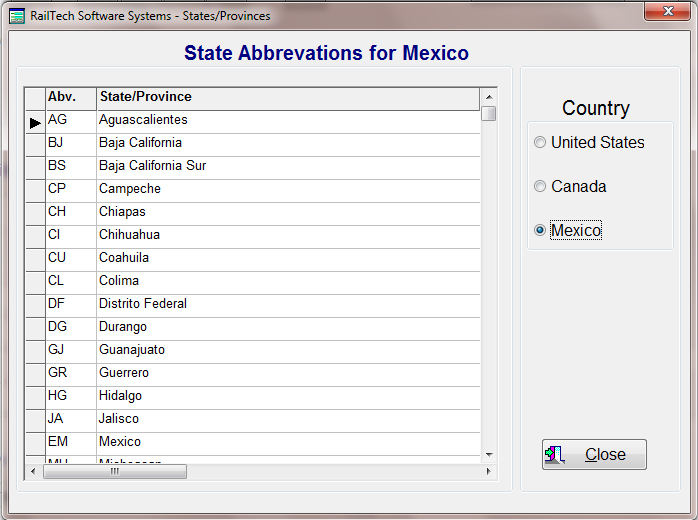Select the Baja California Sur cell

[x=288, y=168]
